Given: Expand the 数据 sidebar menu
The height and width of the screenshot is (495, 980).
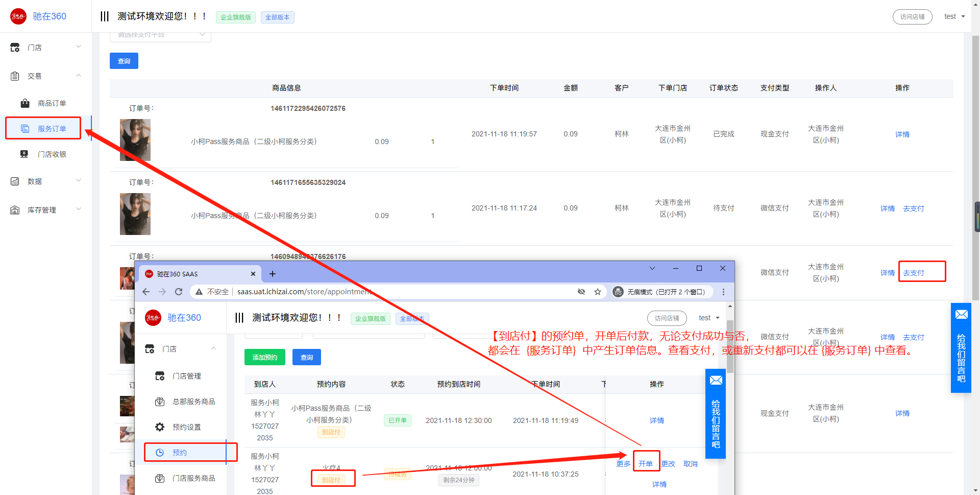Looking at the screenshot, I should pos(46,181).
